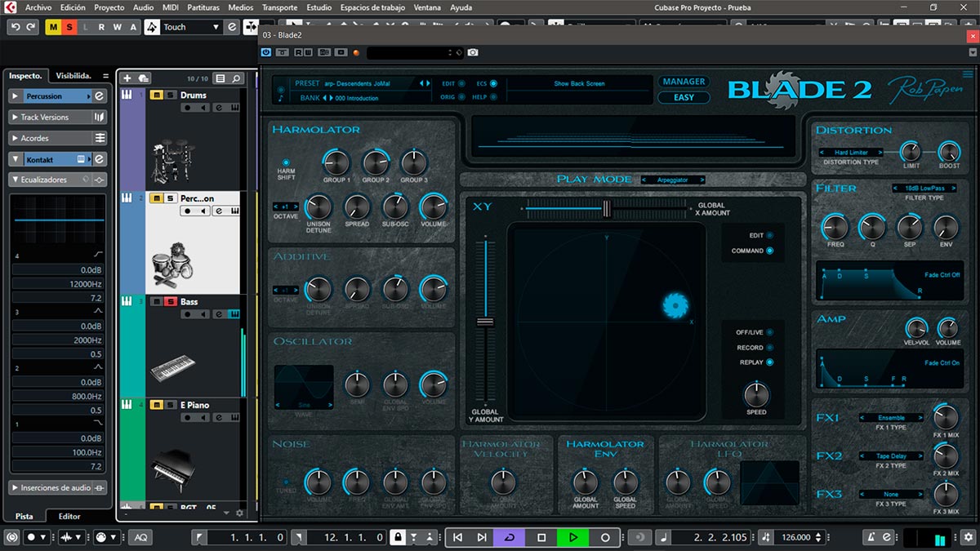The image size is (980, 551).
Task: Click the MANAGER button in Blade 2
Action: pyautogui.click(x=684, y=82)
